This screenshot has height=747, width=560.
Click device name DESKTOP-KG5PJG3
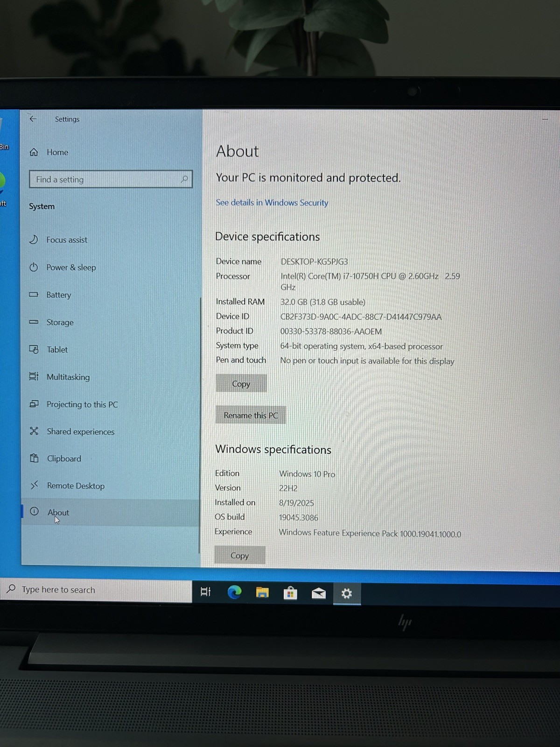coord(314,261)
